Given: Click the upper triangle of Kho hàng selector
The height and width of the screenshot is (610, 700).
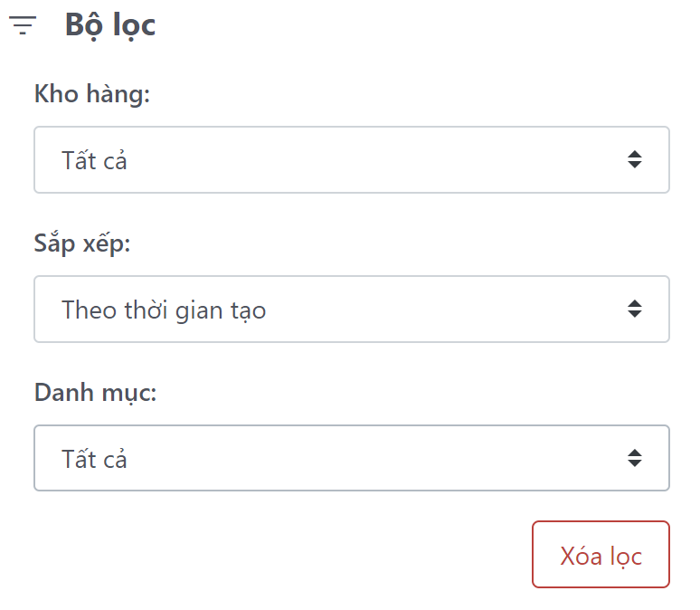Looking at the screenshot, I should point(635,154).
